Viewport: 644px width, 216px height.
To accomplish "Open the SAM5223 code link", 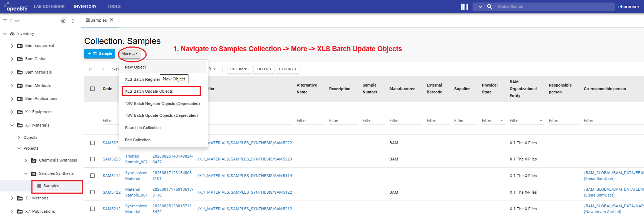I will click(x=112, y=159).
